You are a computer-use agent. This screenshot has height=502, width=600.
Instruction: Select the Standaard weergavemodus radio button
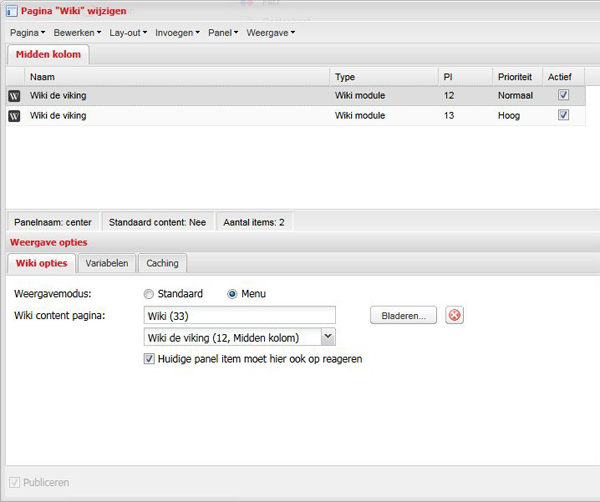point(149,294)
